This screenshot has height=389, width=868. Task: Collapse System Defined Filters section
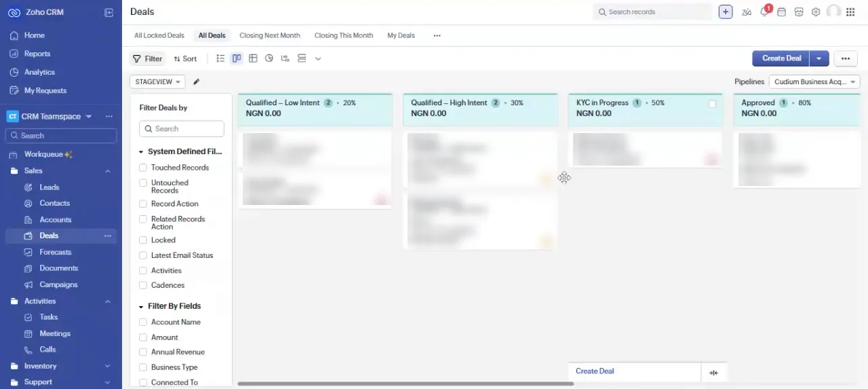click(141, 152)
